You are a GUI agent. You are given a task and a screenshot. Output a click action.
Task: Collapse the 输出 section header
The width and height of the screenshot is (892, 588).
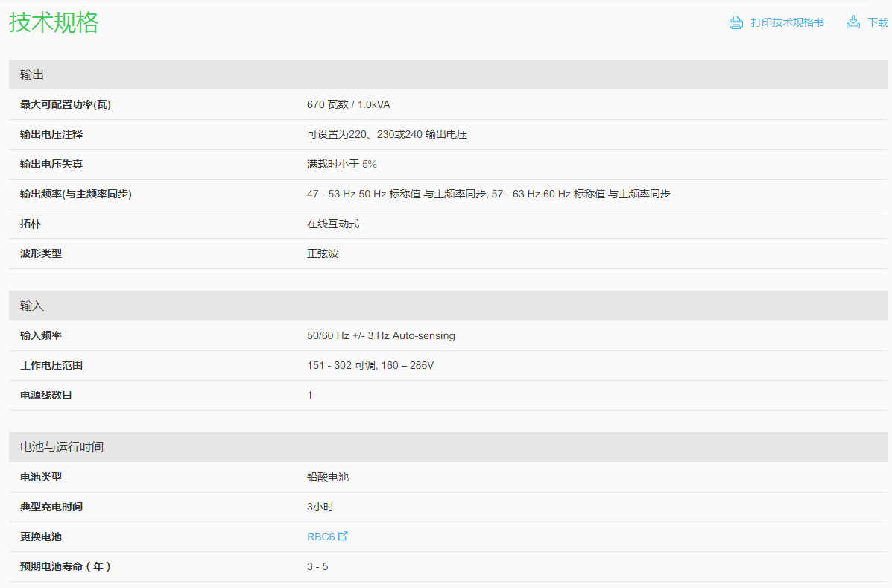tap(33, 75)
